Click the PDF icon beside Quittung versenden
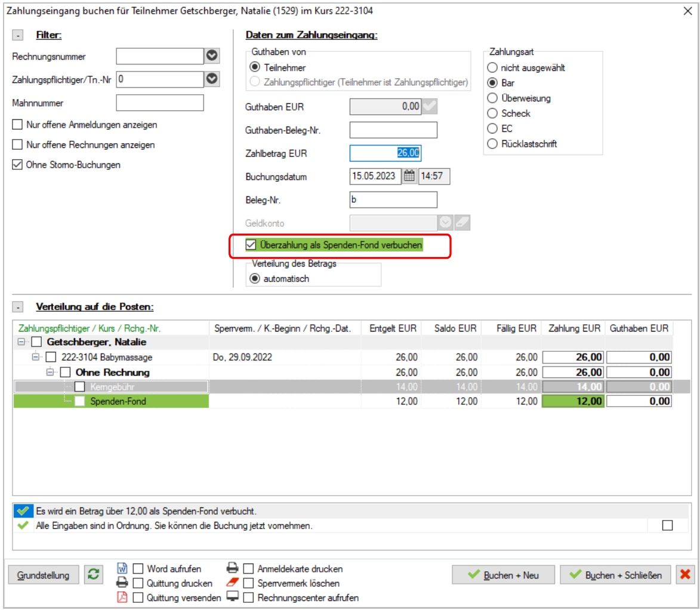700x610 pixels. [122, 597]
